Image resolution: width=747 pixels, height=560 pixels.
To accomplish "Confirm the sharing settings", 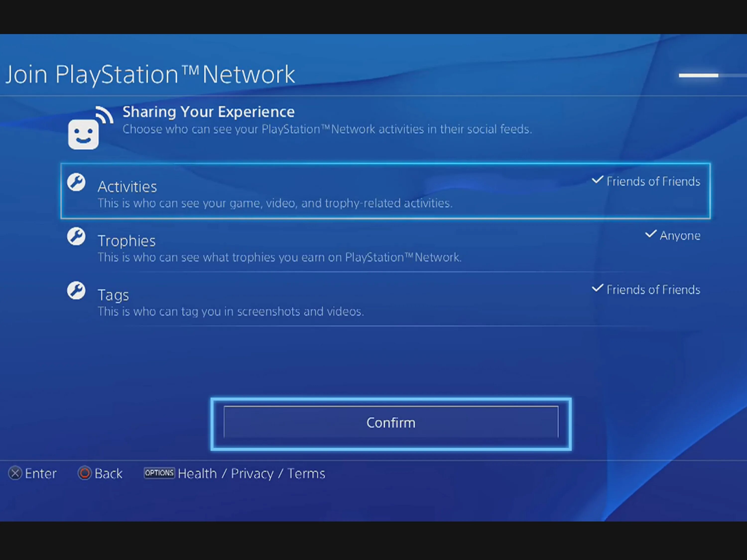I will tap(391, 423).
